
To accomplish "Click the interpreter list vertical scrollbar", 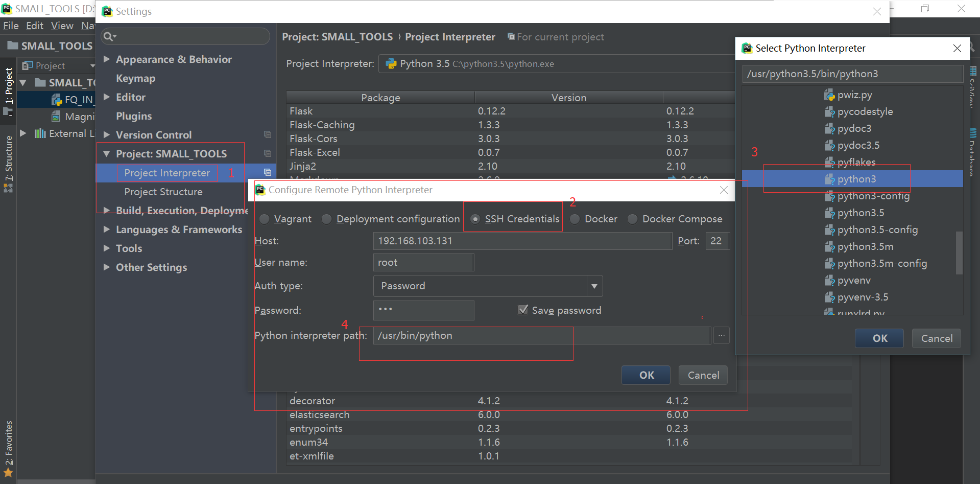I will [x=959, y=252].
